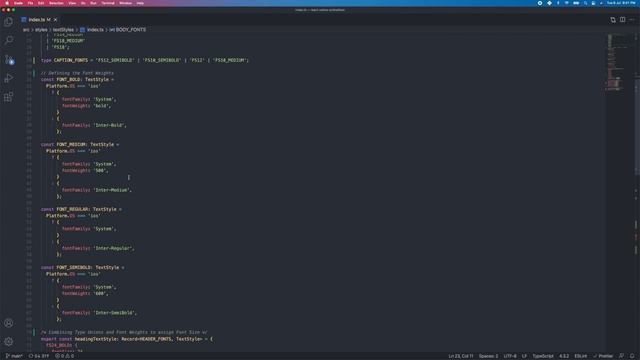The height and width of the screenshot is (360, 640).
Task: Click the Synchronize Changes status item
Action: (x=39, y=356)
